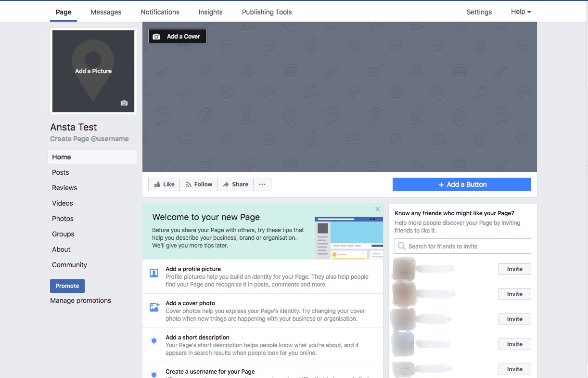Click the third suggested friend's avatar

click(404, 319)
